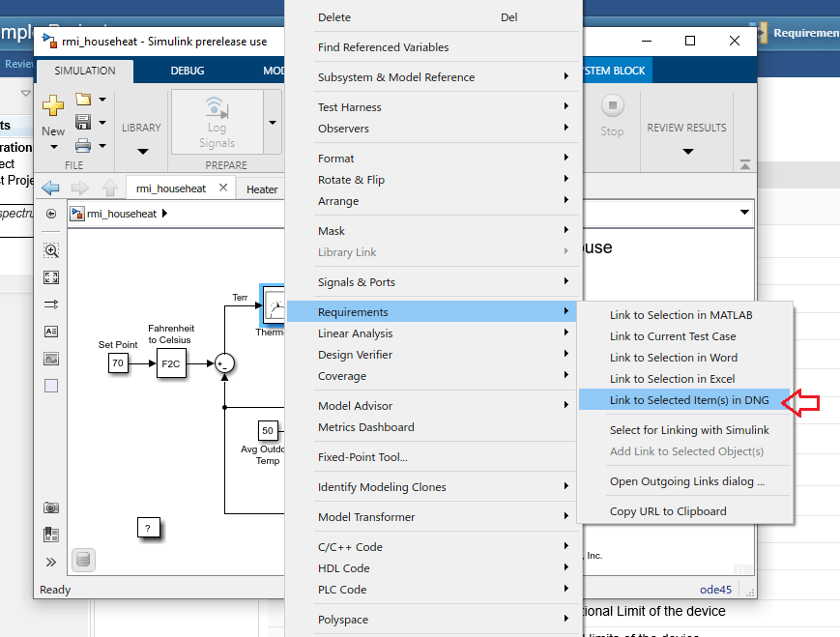Click the sample time arrows icon
The height and width of the screenshot is (637, 840).
51,304
